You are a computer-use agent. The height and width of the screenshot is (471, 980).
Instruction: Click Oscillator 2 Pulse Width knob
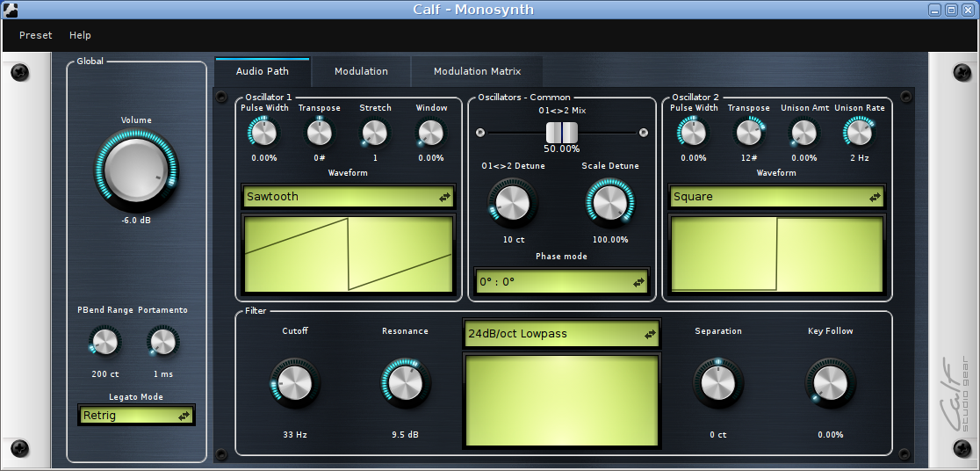[693, 133]
